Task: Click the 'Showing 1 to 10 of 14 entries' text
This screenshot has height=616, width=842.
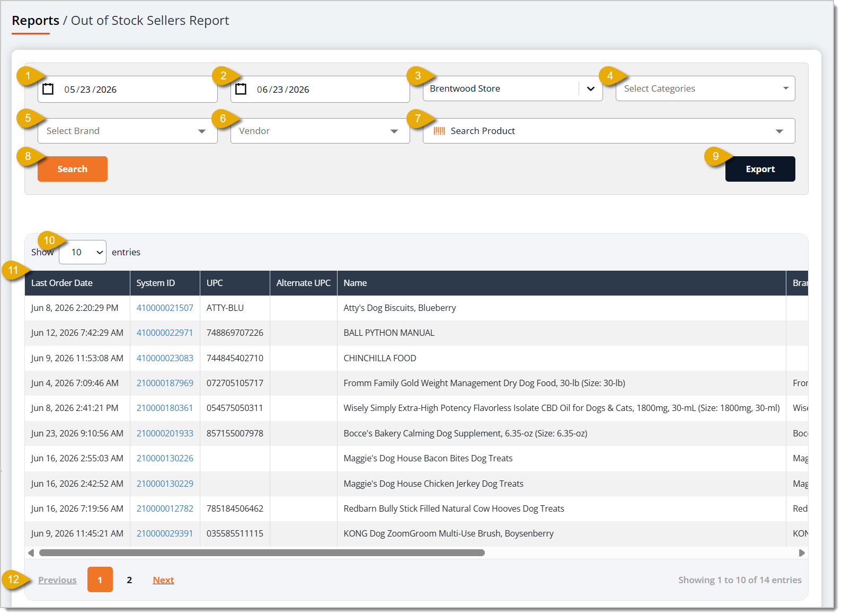Action: (x=740, y=580)
